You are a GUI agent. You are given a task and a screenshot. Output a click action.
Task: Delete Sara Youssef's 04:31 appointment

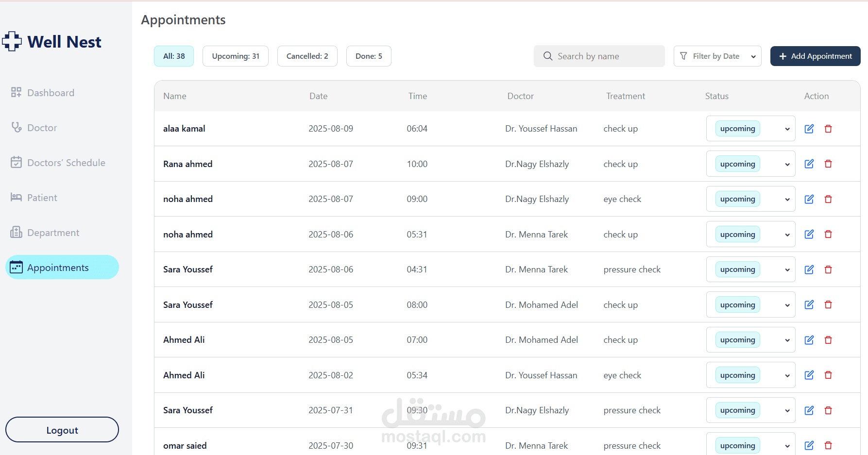[x=828, y=270]
